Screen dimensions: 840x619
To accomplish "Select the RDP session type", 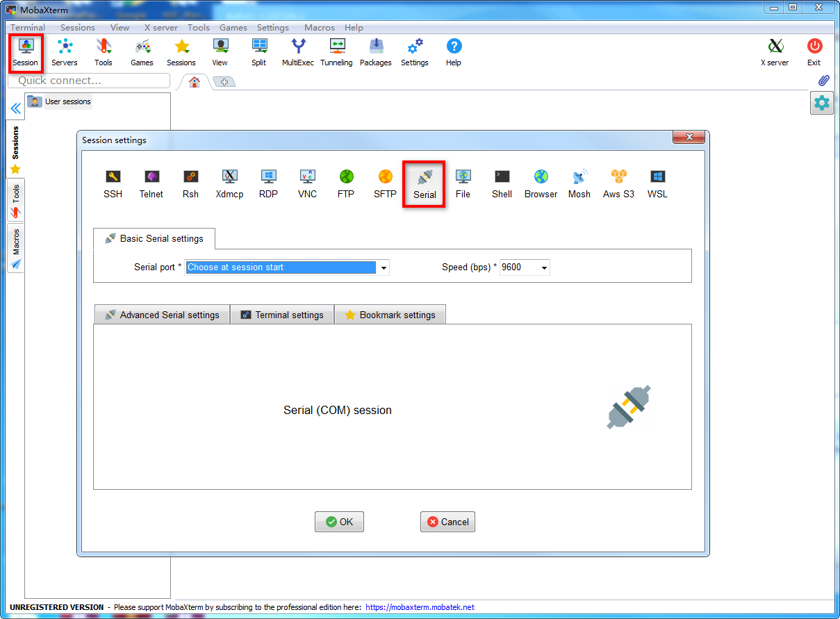I will pos(268,184).
